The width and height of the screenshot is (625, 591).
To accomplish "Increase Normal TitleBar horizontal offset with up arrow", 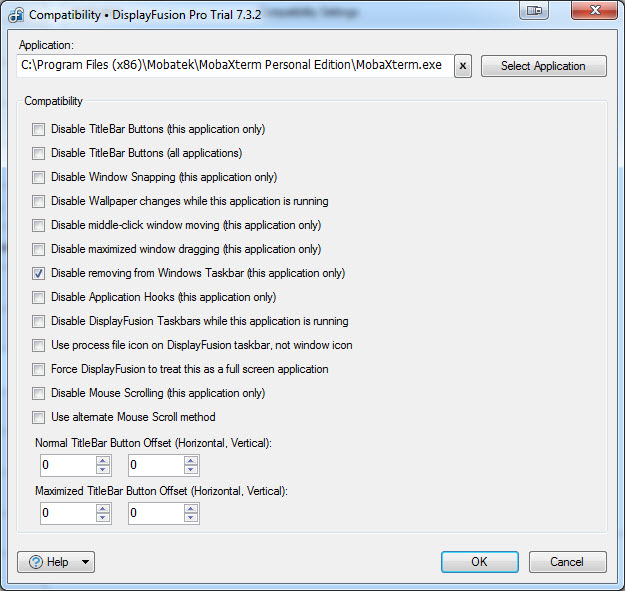I will tap(102, 460).
